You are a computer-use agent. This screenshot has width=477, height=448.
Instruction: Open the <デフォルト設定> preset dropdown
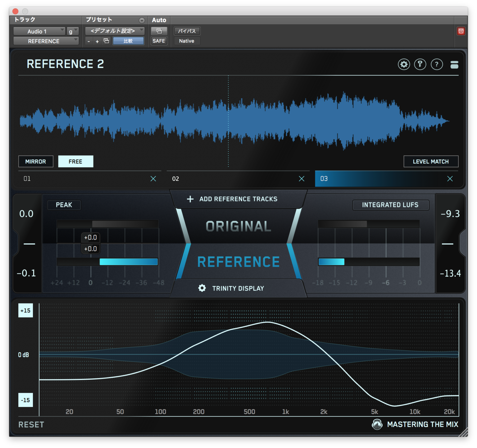click(114, 31)
